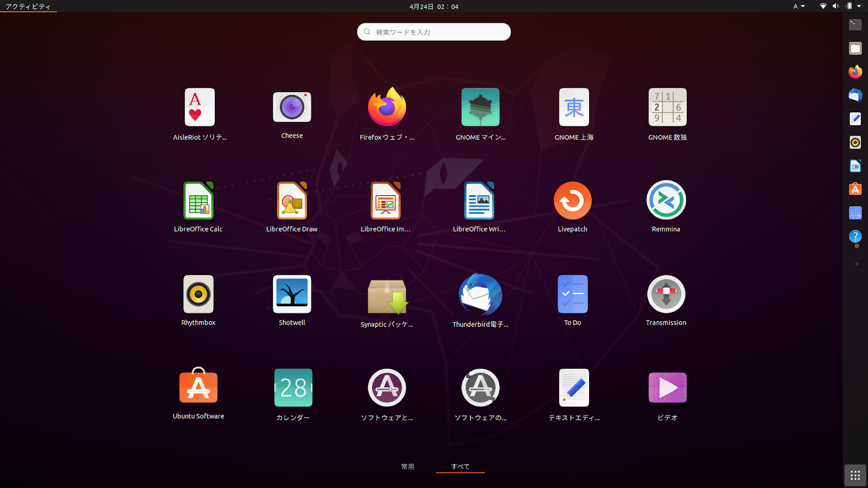Image resolution: width=868 pixels, height=488 pixels.
Task: Click the Wi-Fi status icon
Action: coord(823,7)
